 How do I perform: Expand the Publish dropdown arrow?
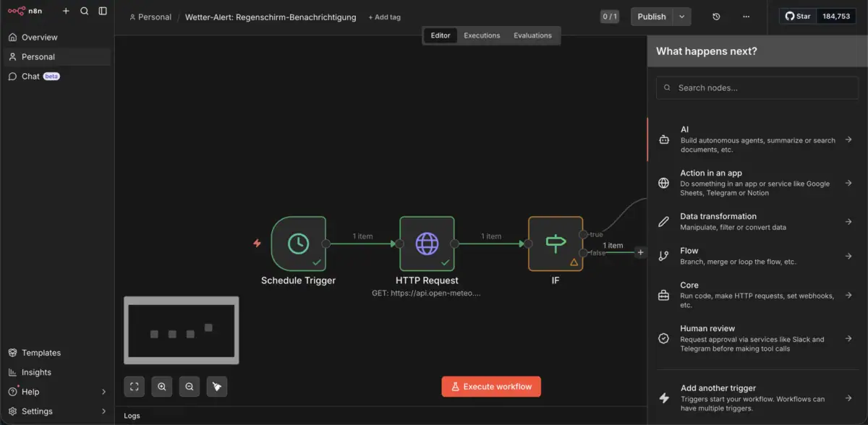point(681,16)
